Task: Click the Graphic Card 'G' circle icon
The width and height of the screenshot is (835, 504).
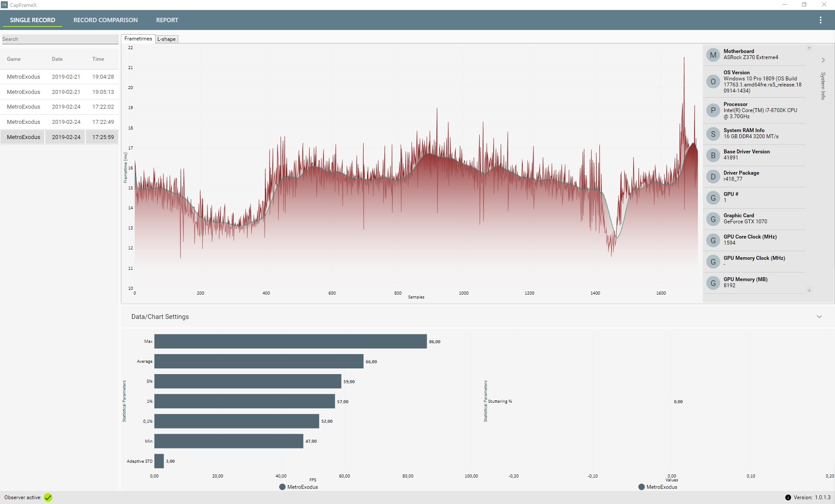Action: pos(713,219)
